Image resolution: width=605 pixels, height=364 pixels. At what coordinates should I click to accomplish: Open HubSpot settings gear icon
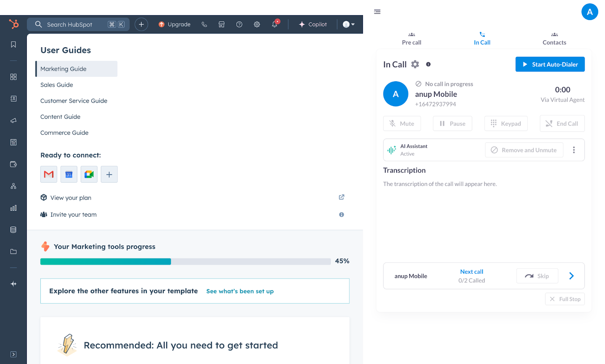257,24
